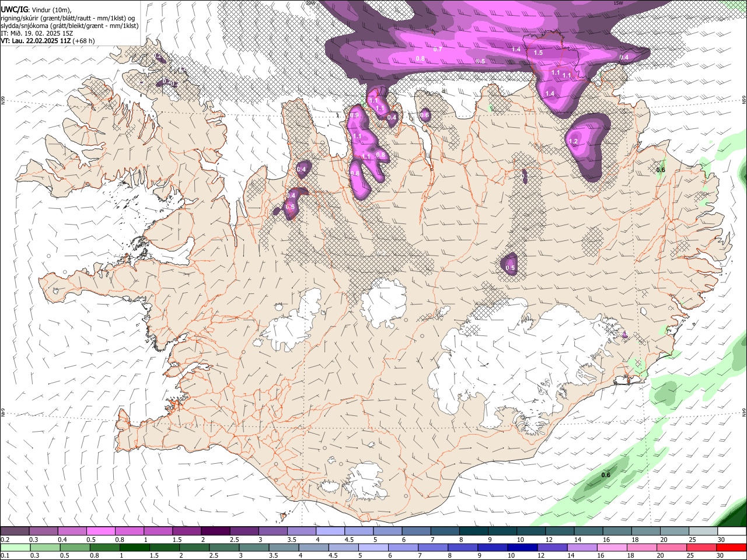This screenshot has width=747, height=560.
Task: Click the 12 label on the upper teal scale
Action: click(x=550, y=540)
